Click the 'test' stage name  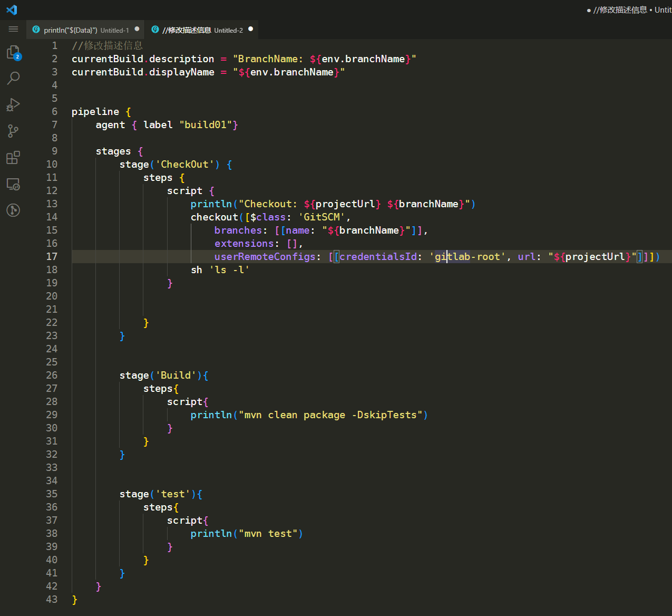(x=173, y=494)
